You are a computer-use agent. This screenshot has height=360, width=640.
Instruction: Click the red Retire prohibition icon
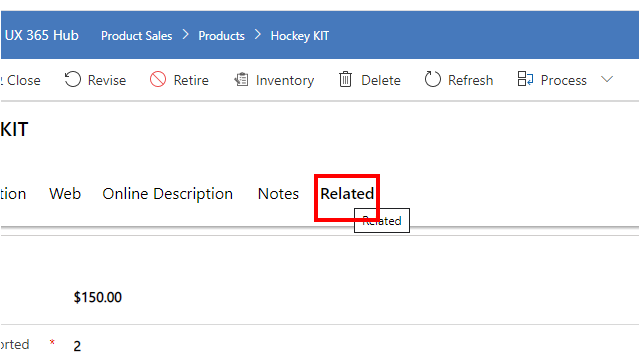(x=158, y=79)
